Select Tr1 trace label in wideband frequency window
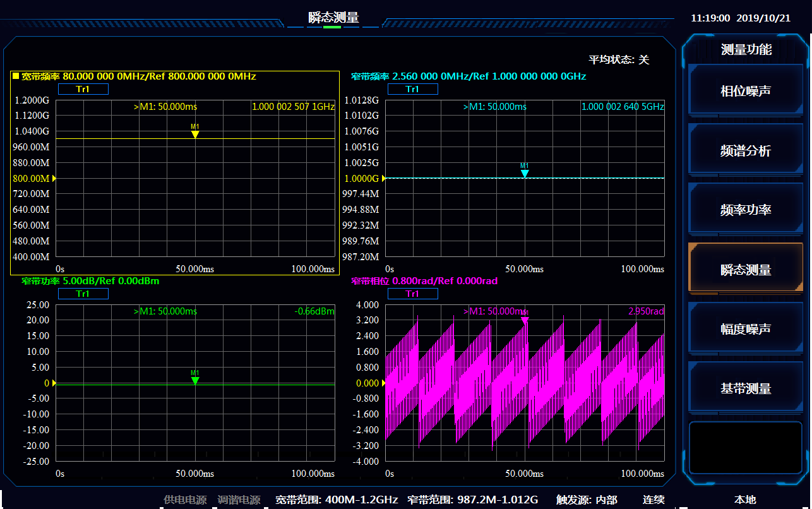Image resolution: width=812 pixels, height=509 pixels. [x=83, y=89]
